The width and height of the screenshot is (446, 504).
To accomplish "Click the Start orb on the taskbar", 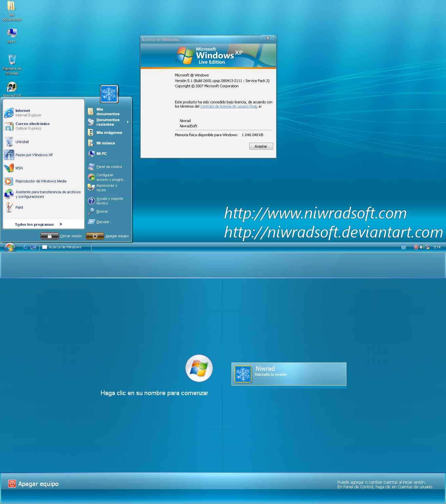I will point(10,247).
